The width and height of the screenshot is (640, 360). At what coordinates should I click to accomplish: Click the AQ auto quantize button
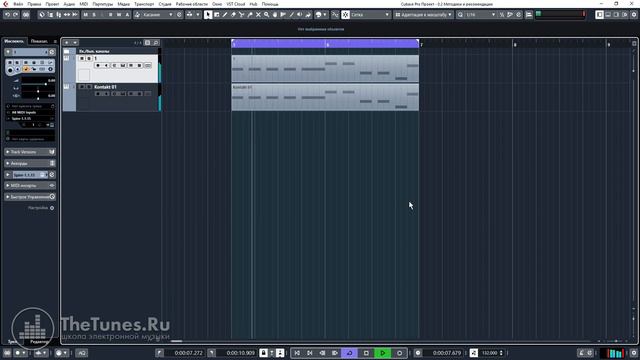point(82,353)
